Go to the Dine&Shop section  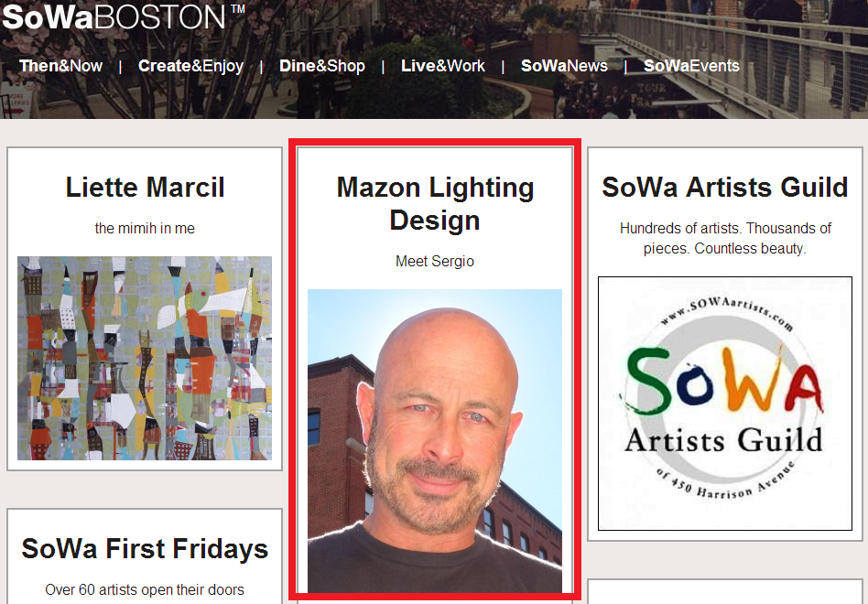321,66
